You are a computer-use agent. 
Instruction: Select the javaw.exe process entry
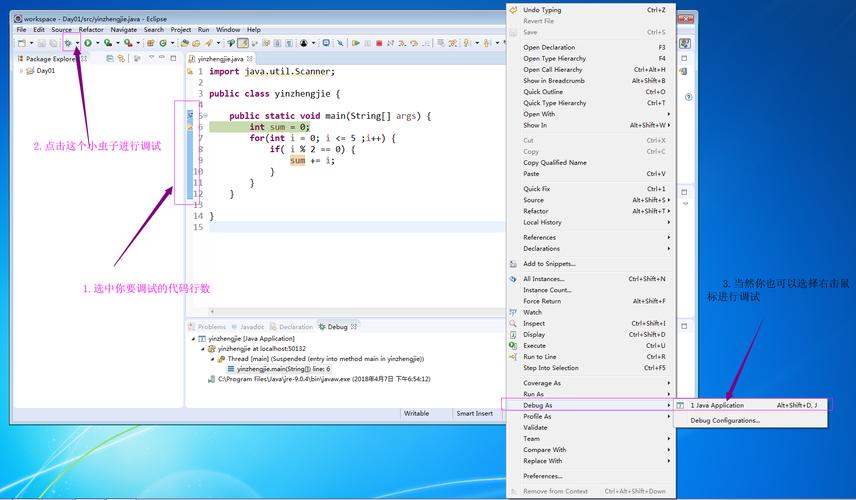(319, 379)
